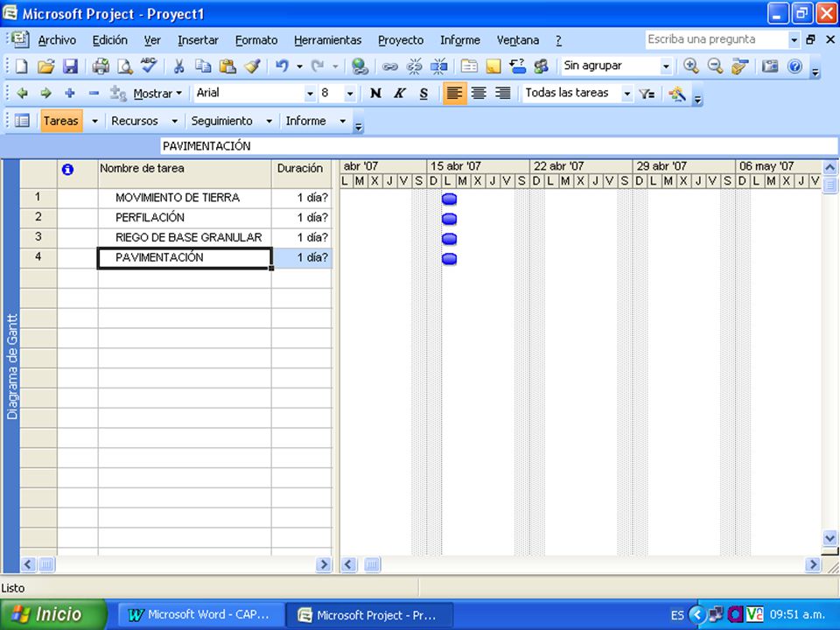Open the Archivo menu
Viewport: 840px width, 630px height.
click(x=57, y=40)
